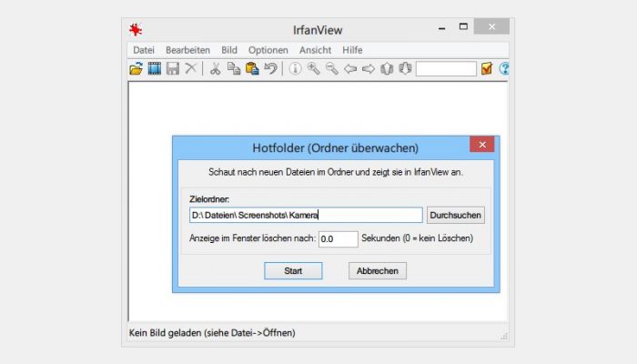Click the Copy toolbar icon
The height and width of the screenshot is (364, 637).
coord(234,68)
